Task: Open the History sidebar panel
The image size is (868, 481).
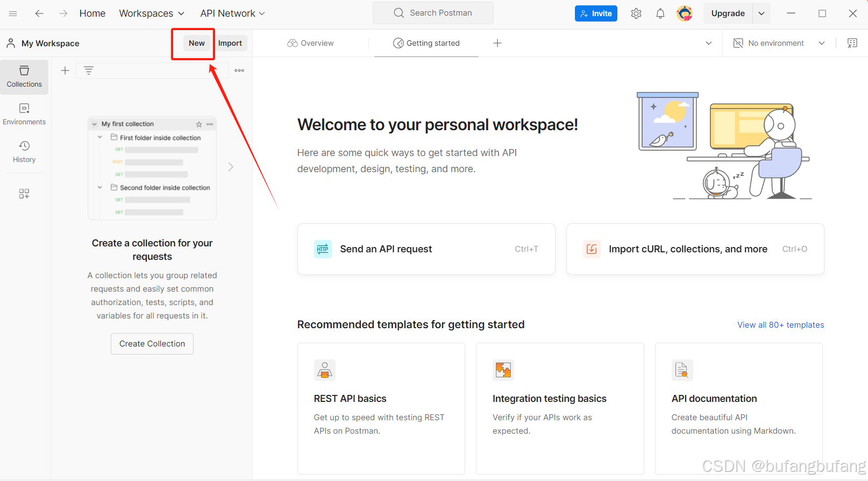Action: coord(24,152)
